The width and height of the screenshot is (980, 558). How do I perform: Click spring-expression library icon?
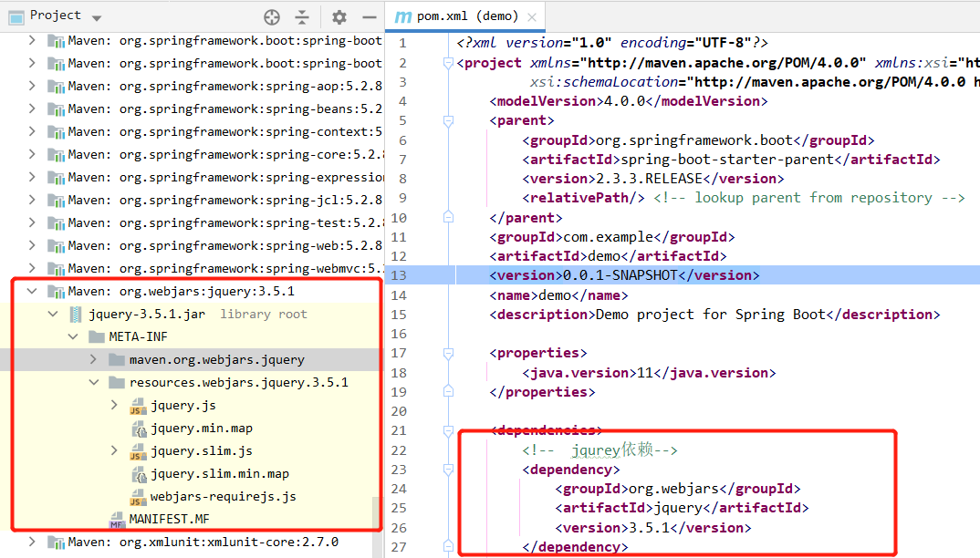pos(57,178)
